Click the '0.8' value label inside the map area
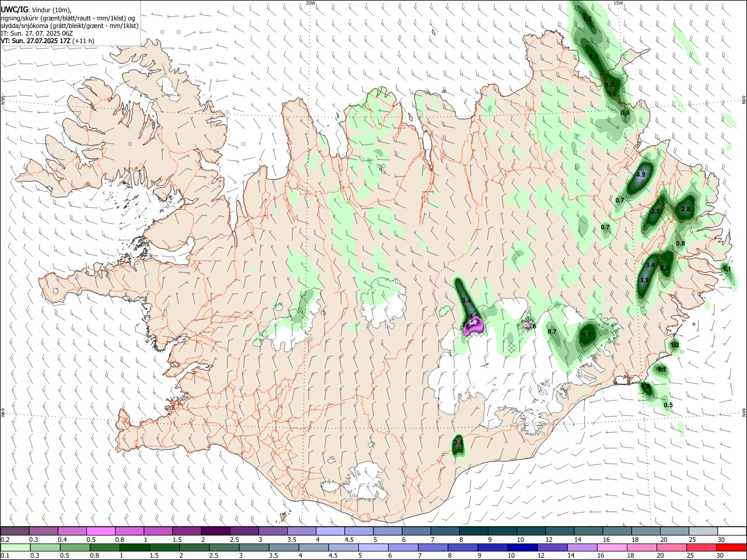 click(x=680, y=243)
